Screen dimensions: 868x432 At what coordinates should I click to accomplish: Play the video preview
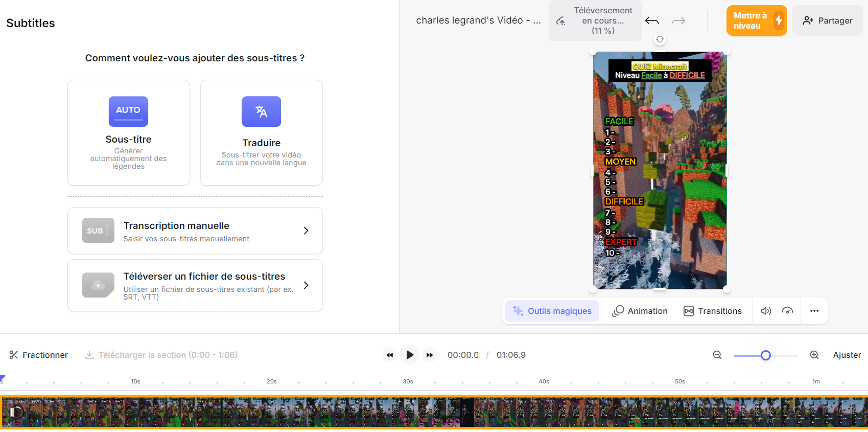pos(410,355)
